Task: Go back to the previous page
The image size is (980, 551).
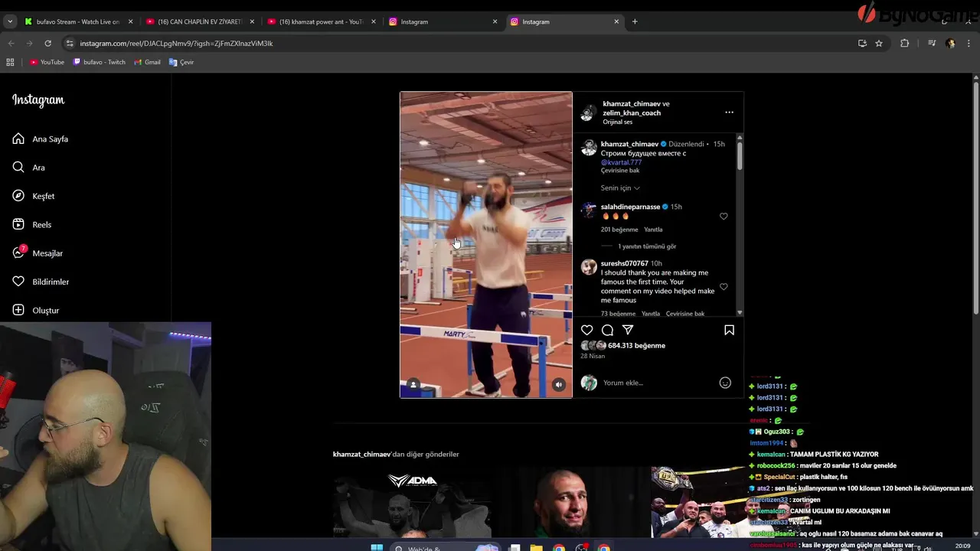Action: coord(11,44)
